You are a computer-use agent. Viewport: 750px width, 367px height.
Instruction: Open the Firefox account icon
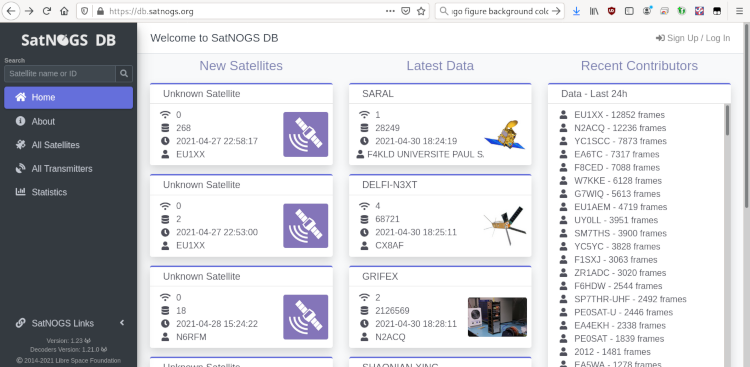pyautogui.click(x=647, y=11)
